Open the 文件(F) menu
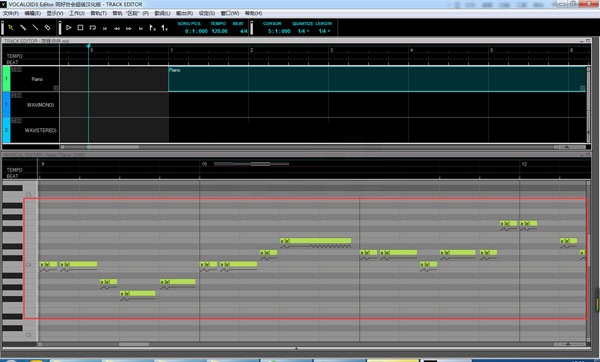Image resolution: width=600 pixels, height=362 pixels. (11, 13)
